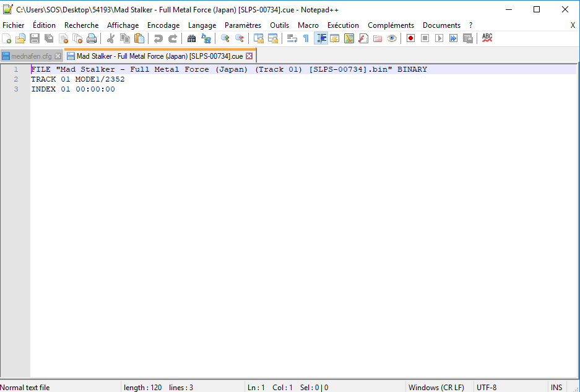The height and width of the screenshot is (392, 580).
Task: Click the INDEX 01 00:00:00 line
Action: click(x=73, y=89)
